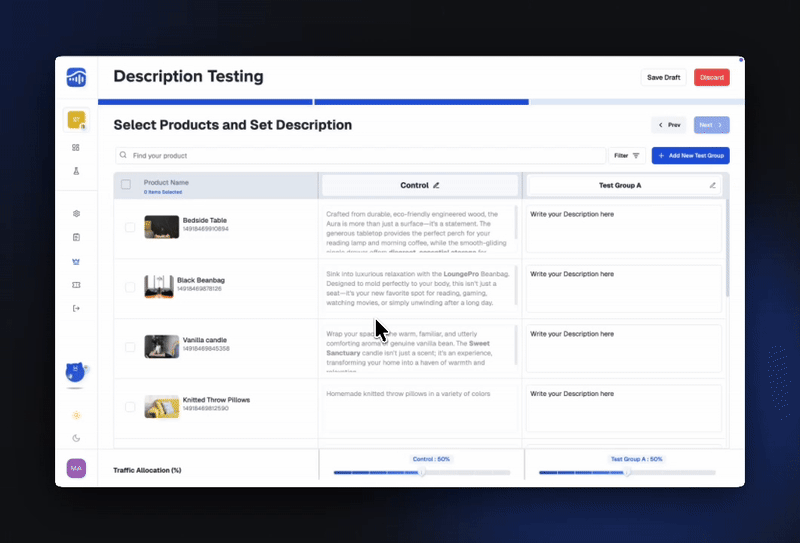Open the flask experiments icon in sidebar

(76, 171)
